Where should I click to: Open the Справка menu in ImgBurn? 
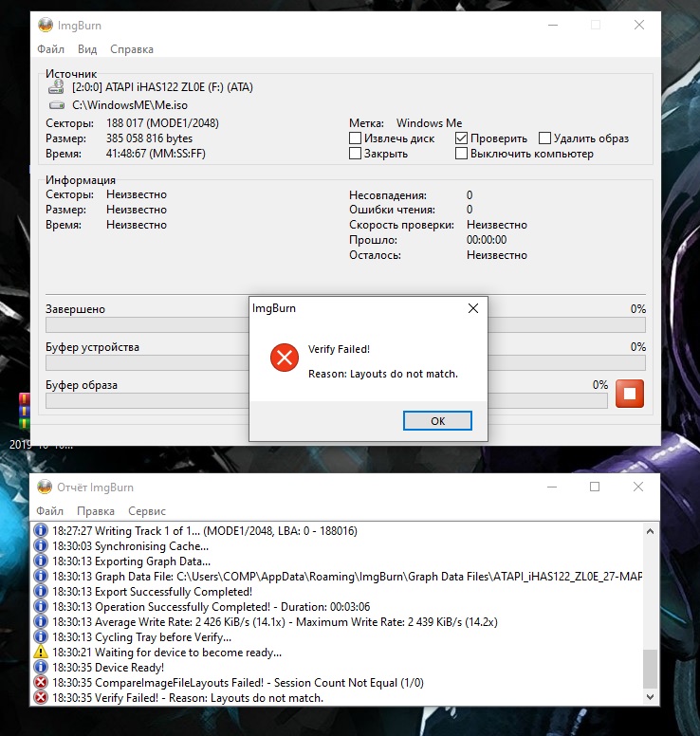point(132,49)
